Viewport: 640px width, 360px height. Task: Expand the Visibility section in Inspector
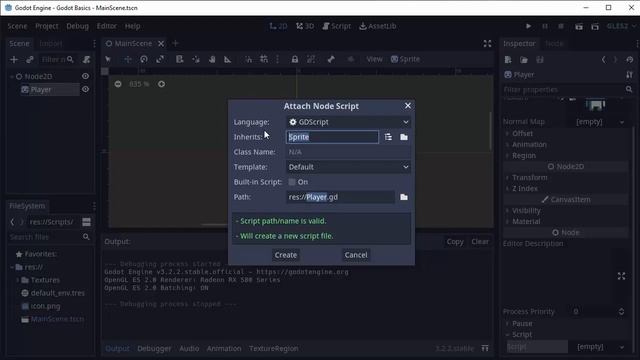526,211
